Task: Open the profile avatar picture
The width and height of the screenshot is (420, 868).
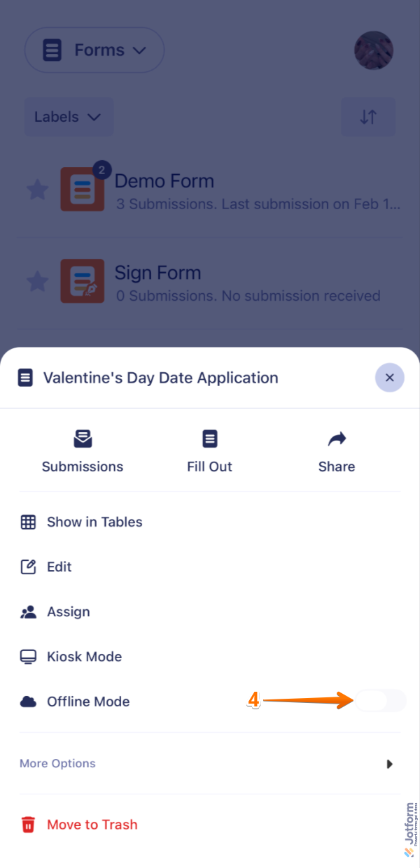Action: pyautogui.click(x=373, y=50)
